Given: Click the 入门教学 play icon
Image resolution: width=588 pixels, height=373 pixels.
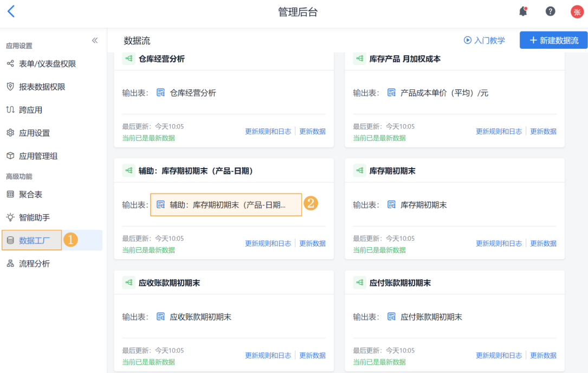Looking at the screenshot, I should tap(467, 40).
